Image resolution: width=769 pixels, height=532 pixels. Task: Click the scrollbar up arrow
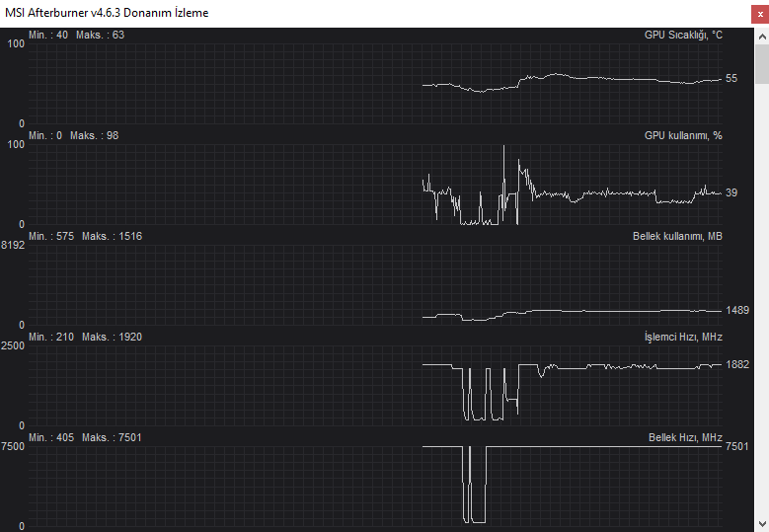point(761,36)
